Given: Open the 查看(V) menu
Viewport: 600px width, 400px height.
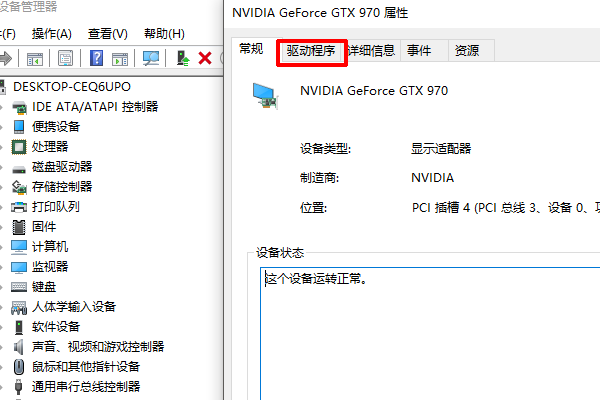Looking at the screenshot, I should point(108,34).
